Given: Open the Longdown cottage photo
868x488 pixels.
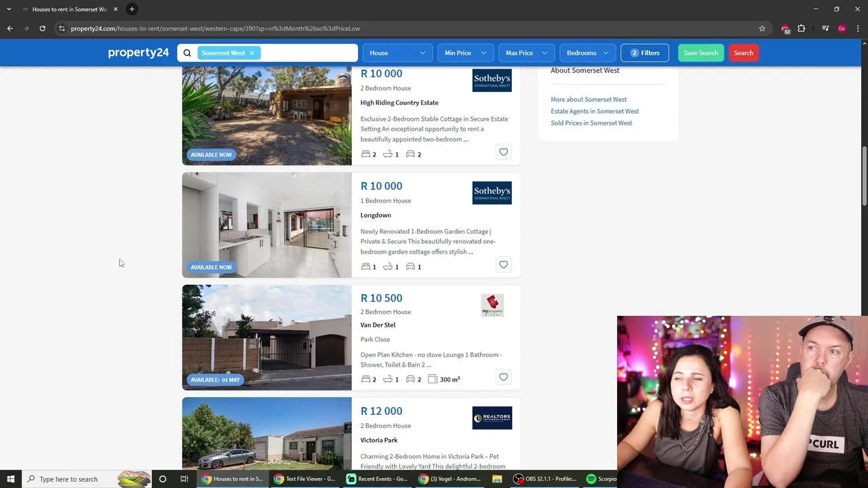Looking at the screenshot, I should [267, 225].
